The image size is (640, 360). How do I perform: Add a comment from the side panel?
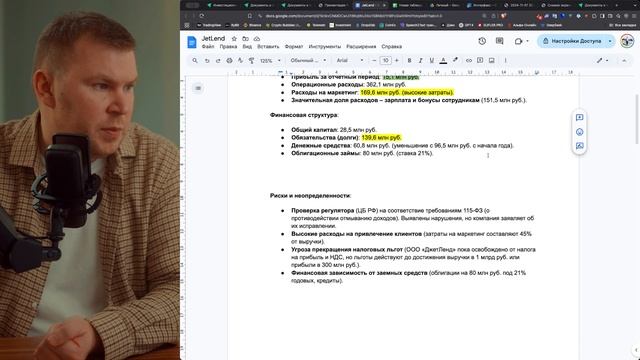point(579,118)
